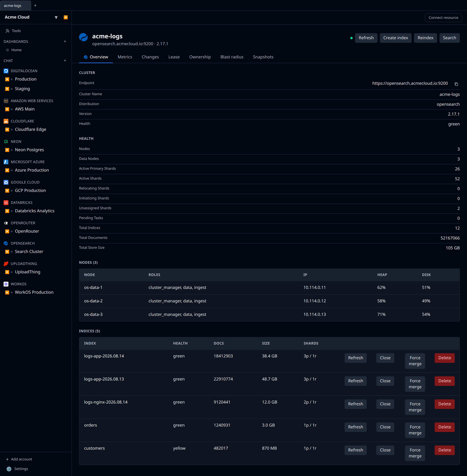Expand the OpenRouter account arrow
The height and width of the screenshot is (476, 467).
(x=7, y=231)
